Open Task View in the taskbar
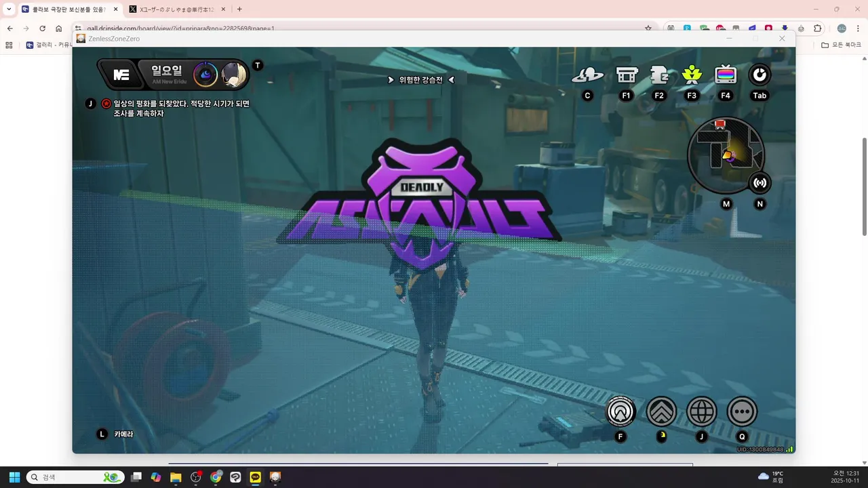This screenshot has height=488, width=868. pyautogui.click(x=136, y=477)
